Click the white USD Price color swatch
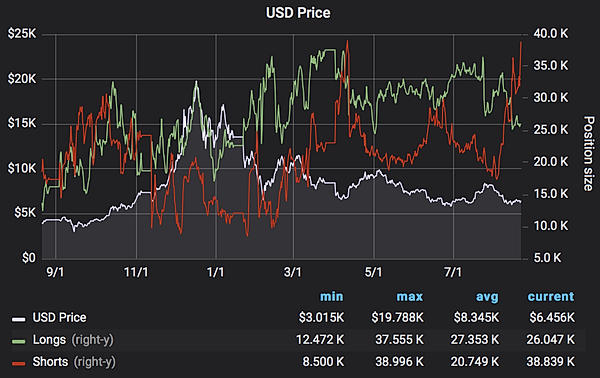Viewport: 600px width, 378px height. [18, 319]
